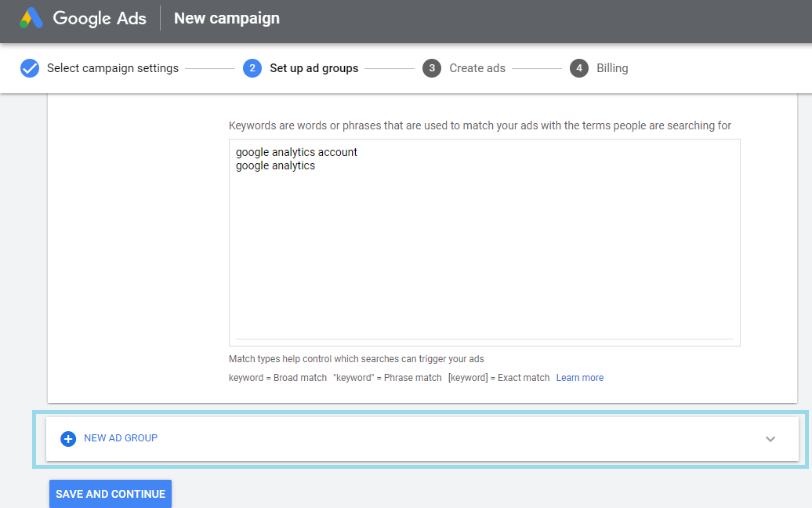Click the step 3 circle icon
The image size is (812, 508).
432,68
